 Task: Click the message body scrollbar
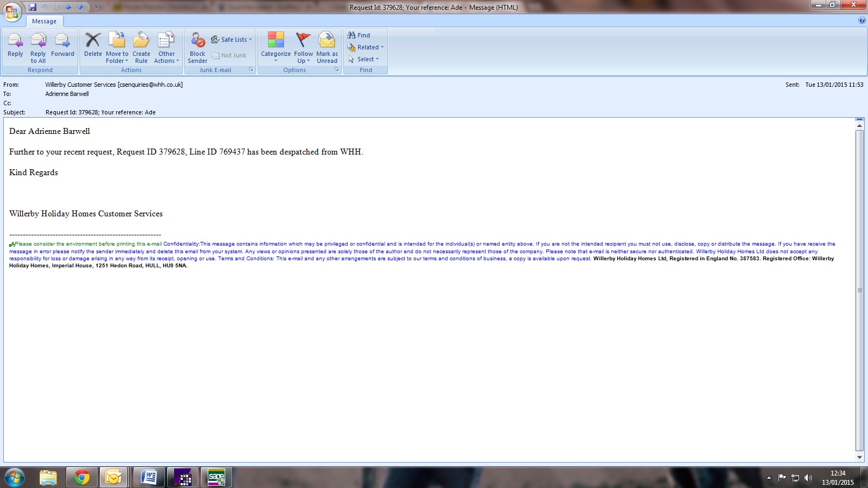[859, 291]
